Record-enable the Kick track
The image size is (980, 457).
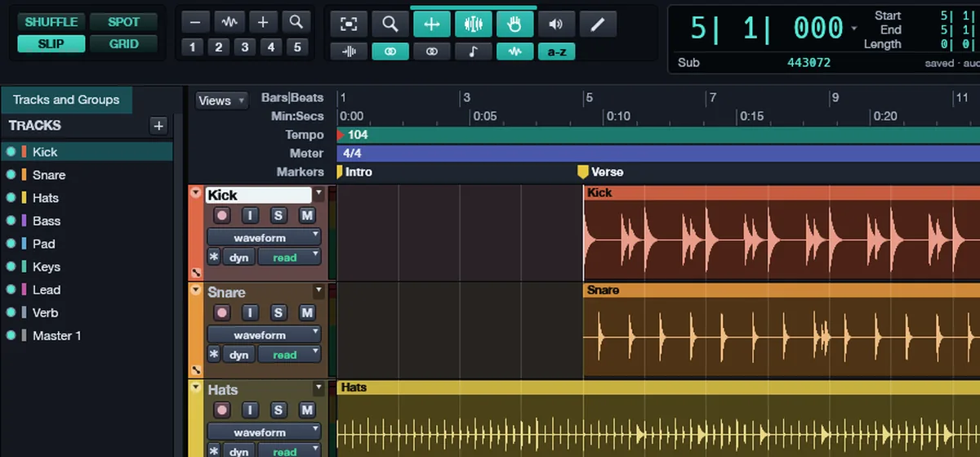tap(221, 216)
